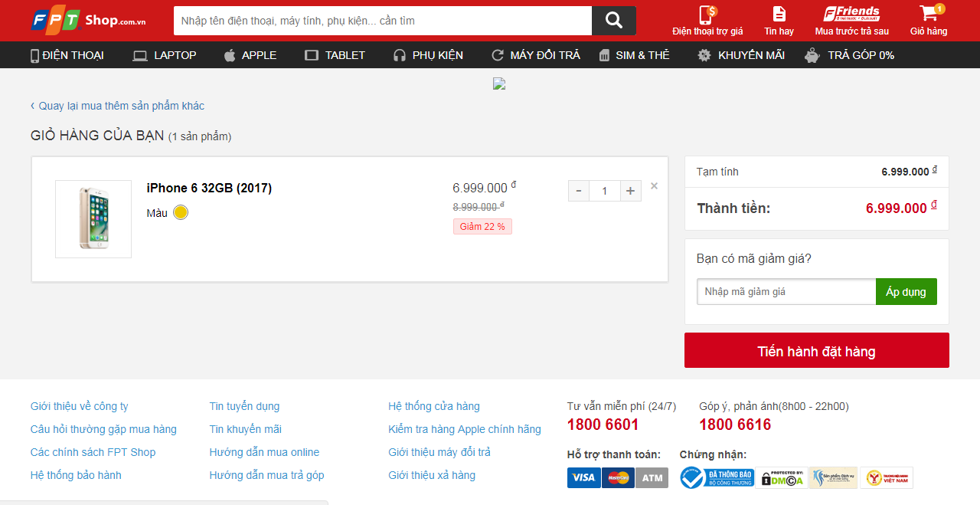Click the Đã thông báo Bộ Công Thương badge
Image resolution: width=980 pixels, height=505 pixels.
(717, 478)
